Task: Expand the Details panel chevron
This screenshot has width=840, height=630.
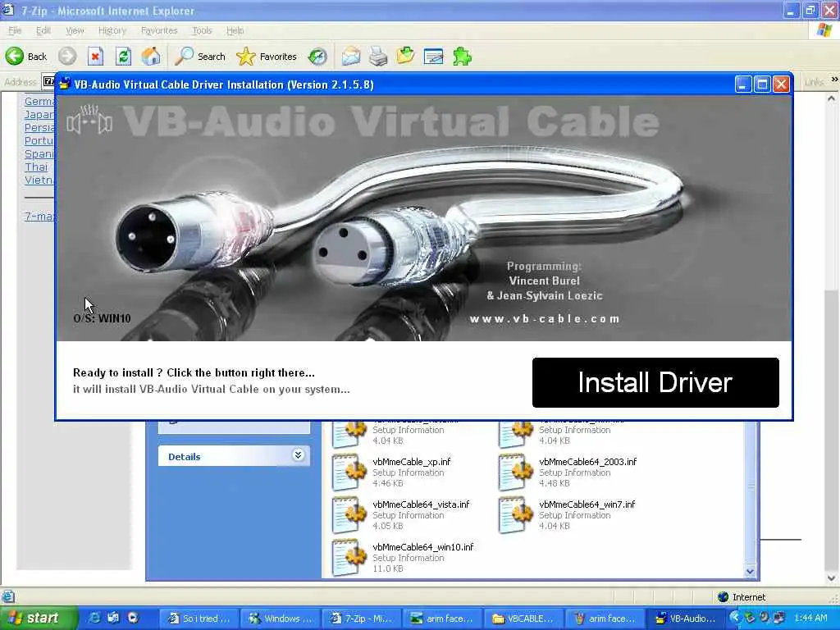Action: coord(299,455)
